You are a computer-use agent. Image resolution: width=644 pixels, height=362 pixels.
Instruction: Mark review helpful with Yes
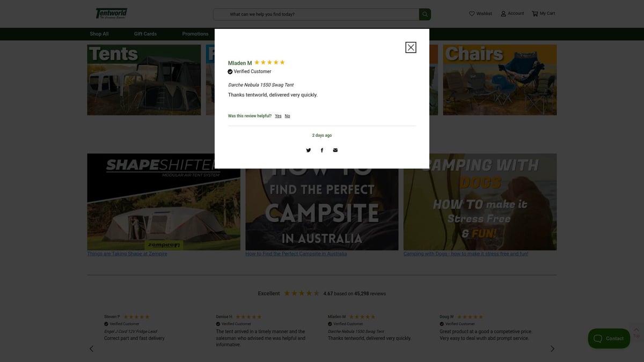(x=278, y=116)
